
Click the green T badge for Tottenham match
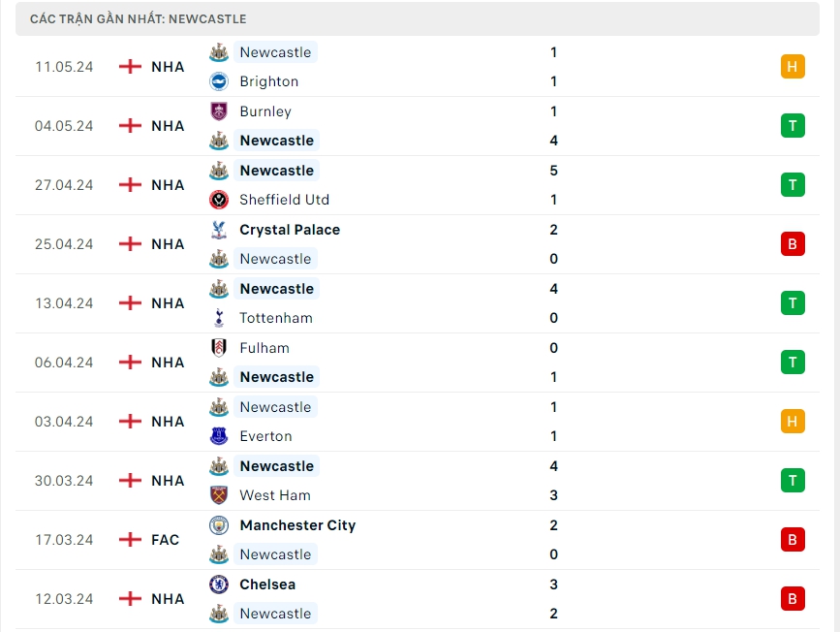coord(793,303)
